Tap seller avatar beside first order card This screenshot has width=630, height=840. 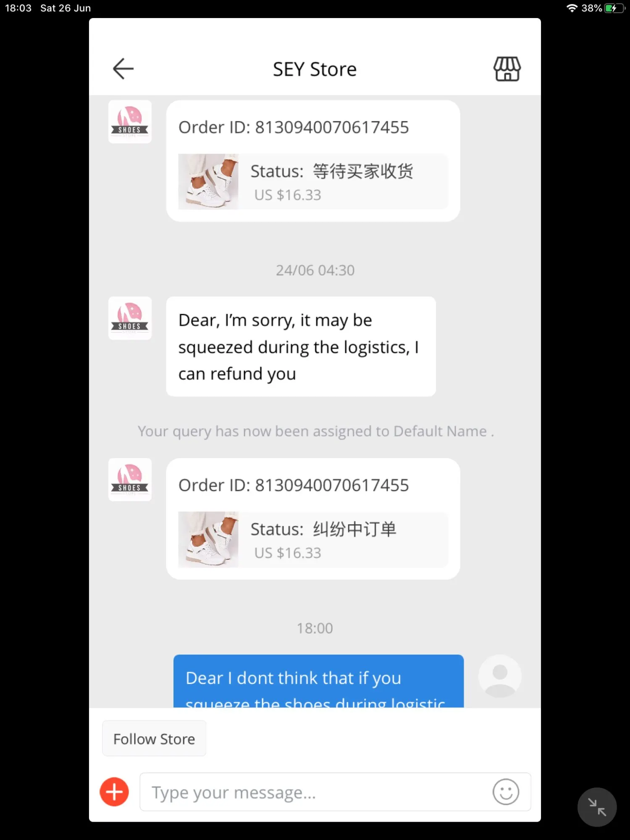pos(130,122)
